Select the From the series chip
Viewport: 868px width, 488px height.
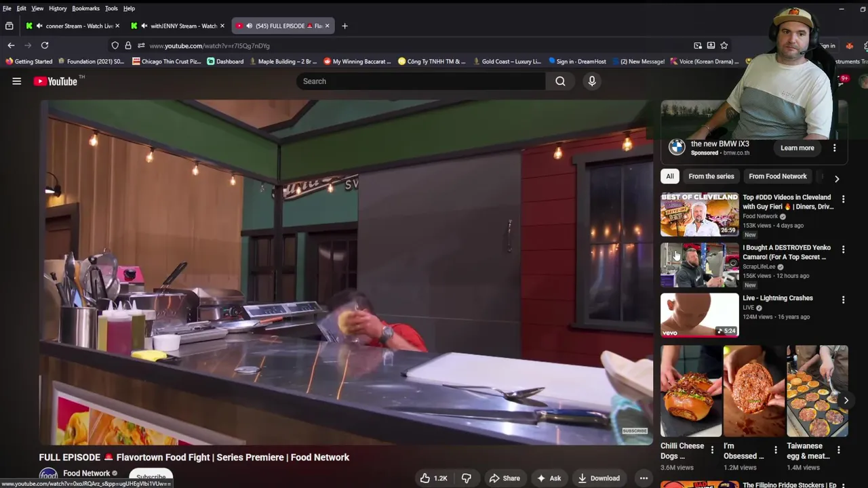pos(711,176)
